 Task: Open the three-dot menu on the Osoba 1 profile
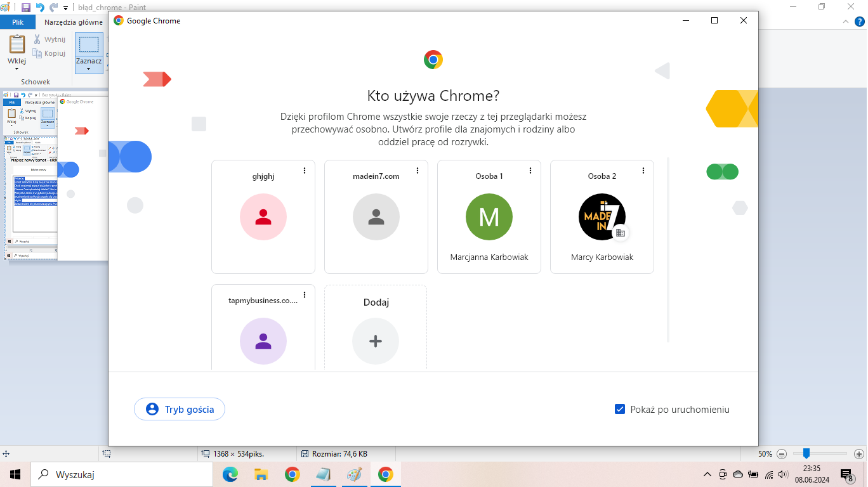pos(530,171)
